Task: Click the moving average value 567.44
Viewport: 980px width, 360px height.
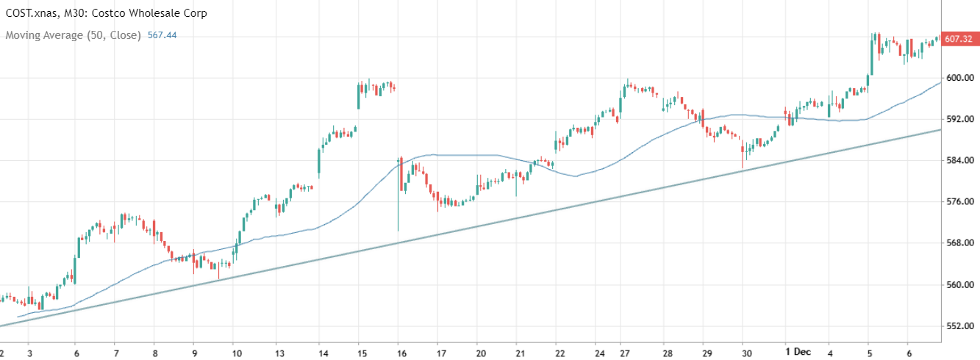Action: 162,35
